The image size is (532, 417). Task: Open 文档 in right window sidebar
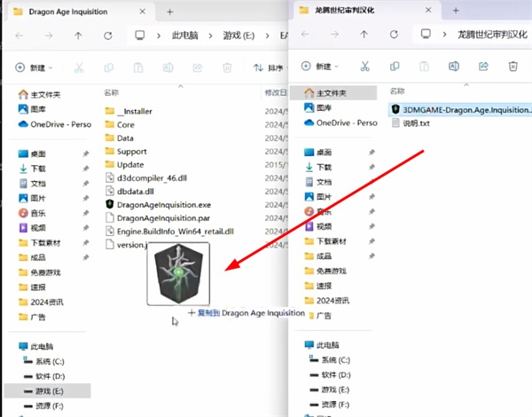(x=318, y=182)
